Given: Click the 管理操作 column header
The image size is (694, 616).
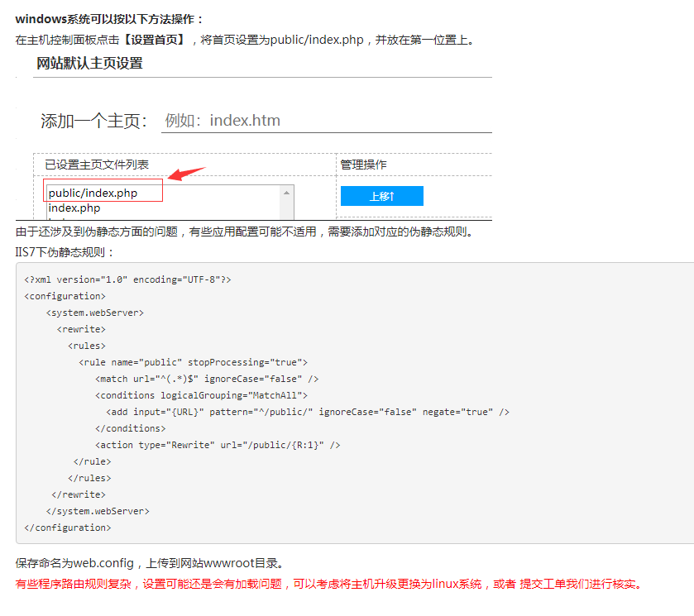Looking at the screenshot, I should pyautogui.click(x=363, y=165).
